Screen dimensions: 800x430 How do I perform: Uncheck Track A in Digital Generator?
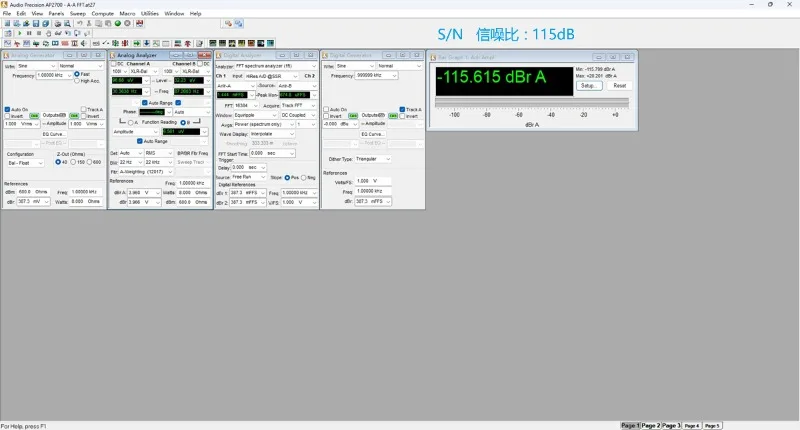tap(402, 110)
